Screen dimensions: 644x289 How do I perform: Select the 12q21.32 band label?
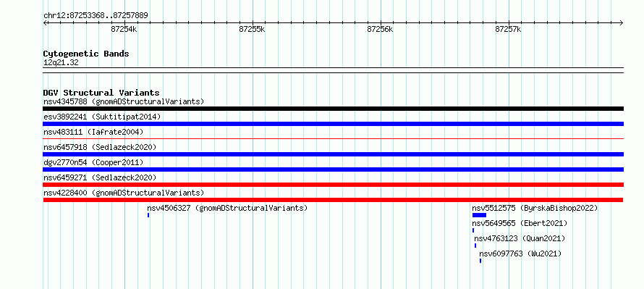(x=61, y=63)
